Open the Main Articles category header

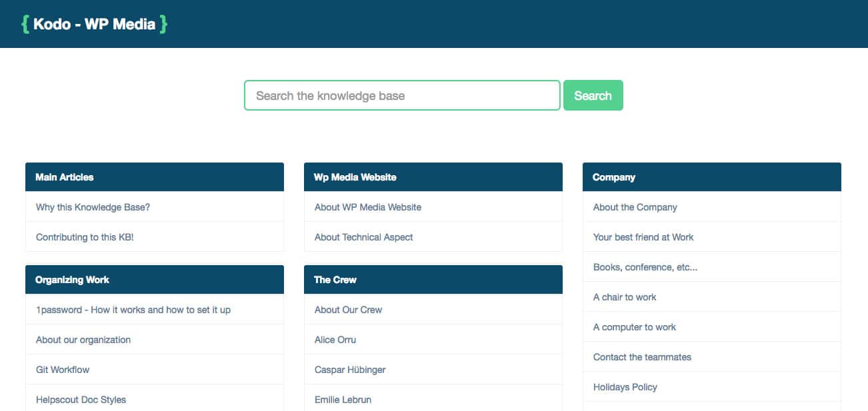coord(155,177)
